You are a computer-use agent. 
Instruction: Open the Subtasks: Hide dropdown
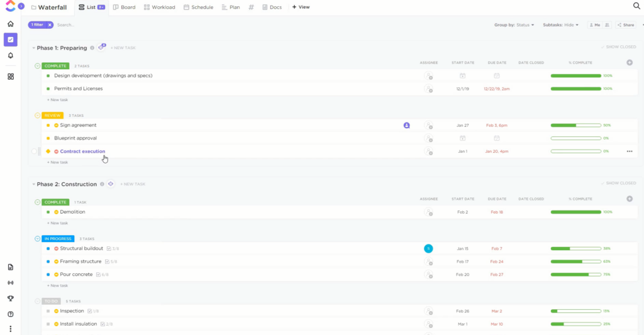tap(560, 25)
